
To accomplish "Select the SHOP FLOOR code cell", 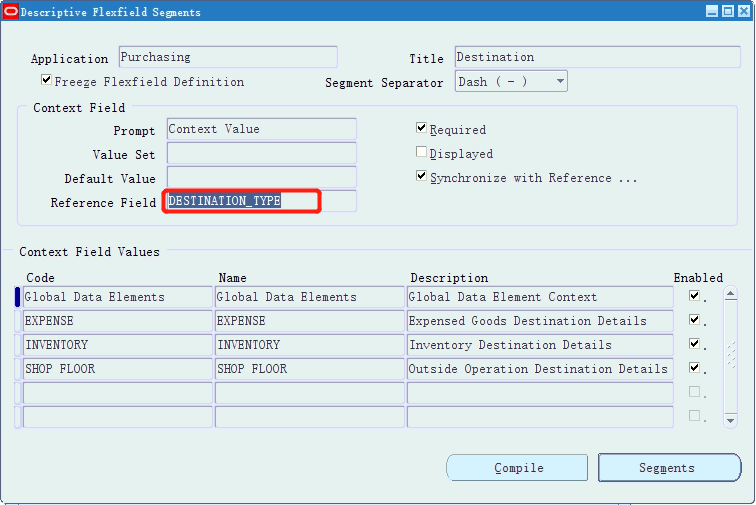I will click(x=118, y=369).
